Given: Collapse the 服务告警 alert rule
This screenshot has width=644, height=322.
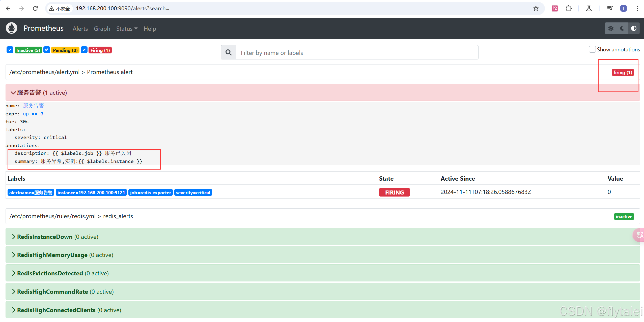Looking at the screenshot, I should click(x=29, y=92).
